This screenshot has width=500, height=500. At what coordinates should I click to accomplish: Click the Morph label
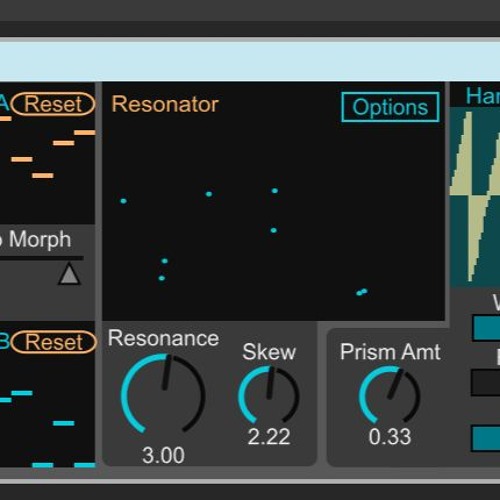tap(40, 240)
